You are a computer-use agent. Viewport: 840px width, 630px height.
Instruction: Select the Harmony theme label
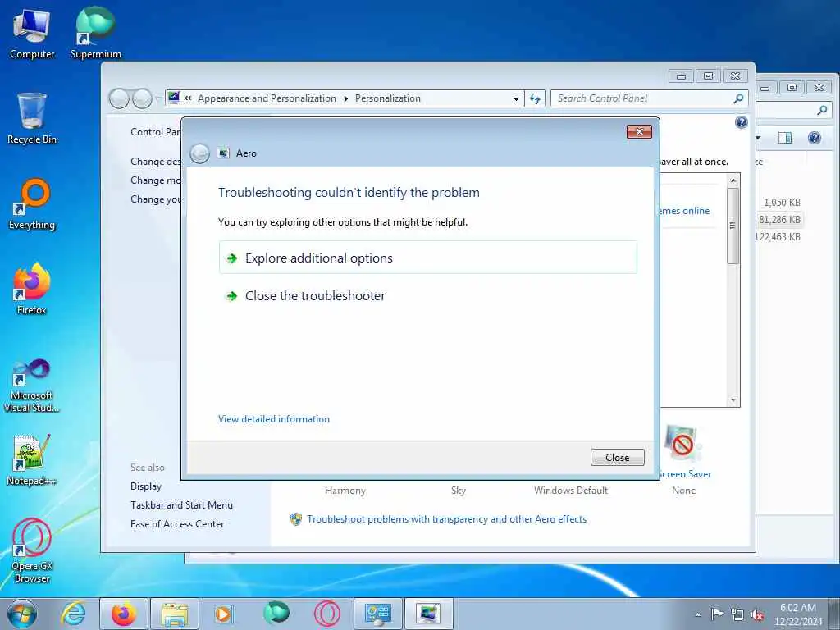coord(345,491)
